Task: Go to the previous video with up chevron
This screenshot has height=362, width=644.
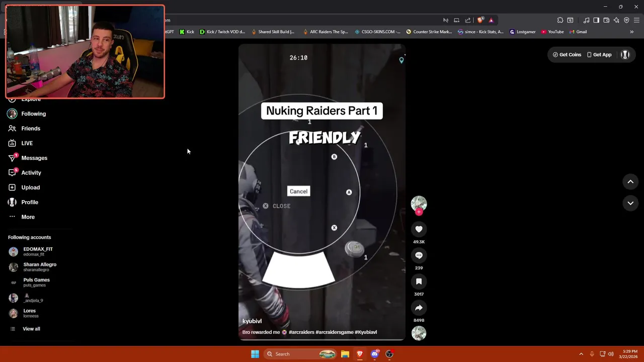Action: click(x=630, y=182)
